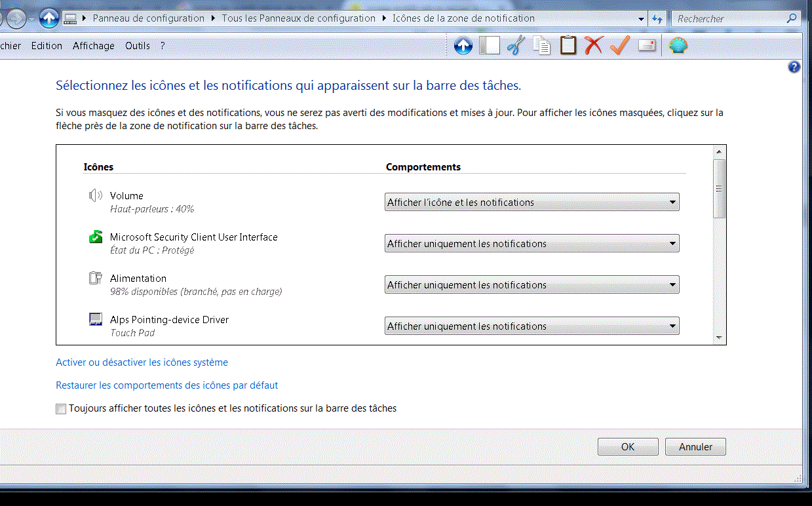Click the Icônes column header

coord(98,167)
